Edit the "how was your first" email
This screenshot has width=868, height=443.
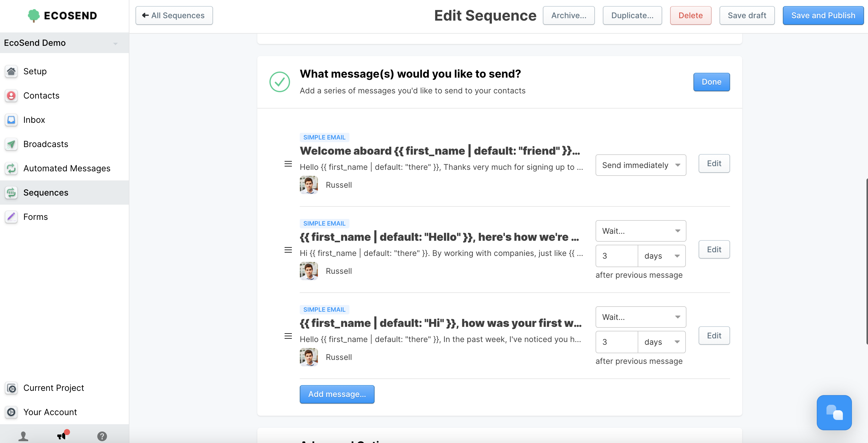click(714, 335)
